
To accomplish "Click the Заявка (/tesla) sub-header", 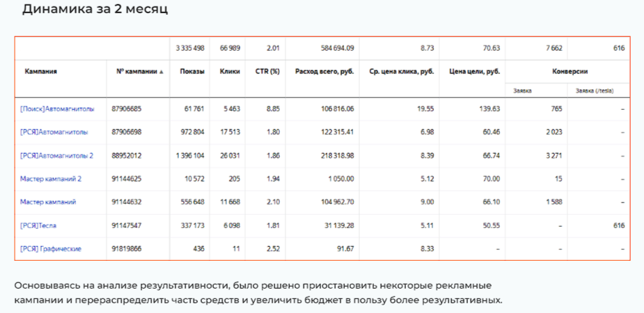I will (595, 91).
